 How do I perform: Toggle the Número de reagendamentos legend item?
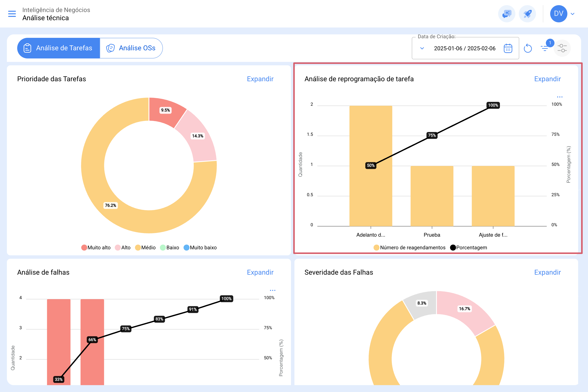click(x=409, y=248)
